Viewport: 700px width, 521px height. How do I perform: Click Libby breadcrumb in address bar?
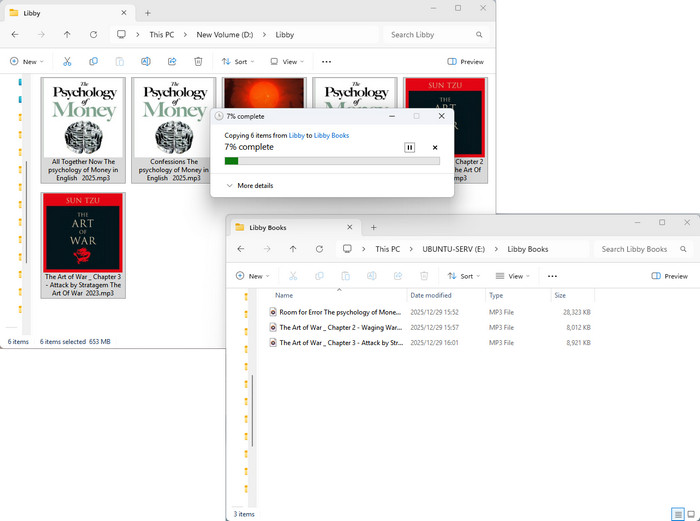point(284,34)
